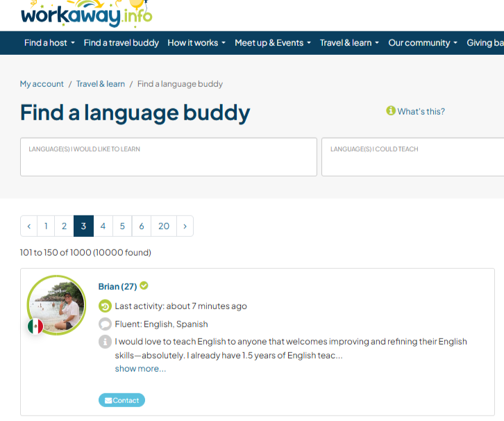This screenshot has height=421, width=504.
Task: Expand the How it works menu
Action: click(x=196, y=43)
